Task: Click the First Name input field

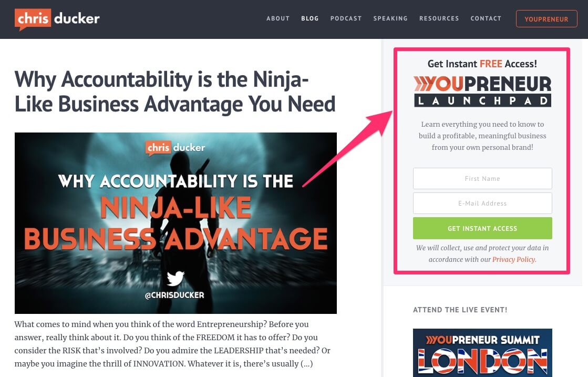Action: coord(482,179)
